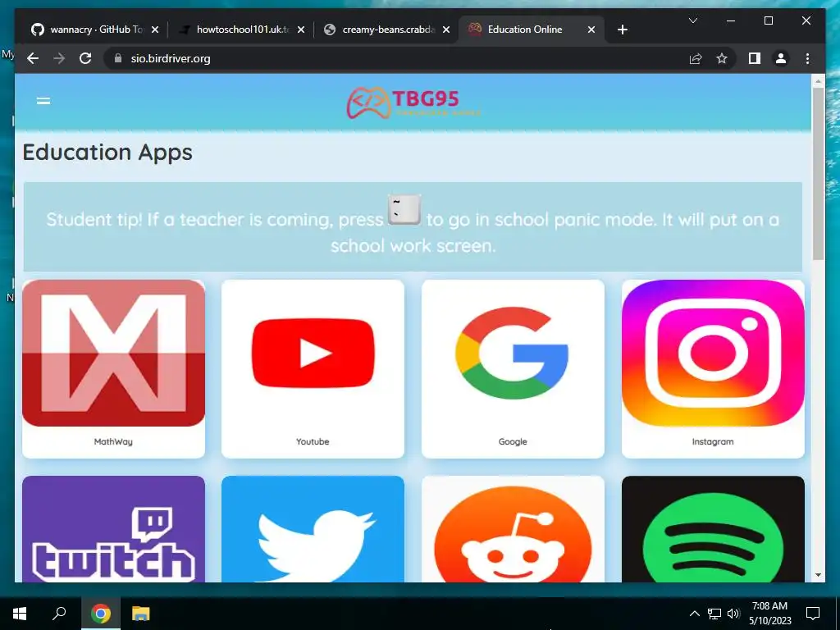Open the Instagram app tile
840x630 pixels.
713,368
